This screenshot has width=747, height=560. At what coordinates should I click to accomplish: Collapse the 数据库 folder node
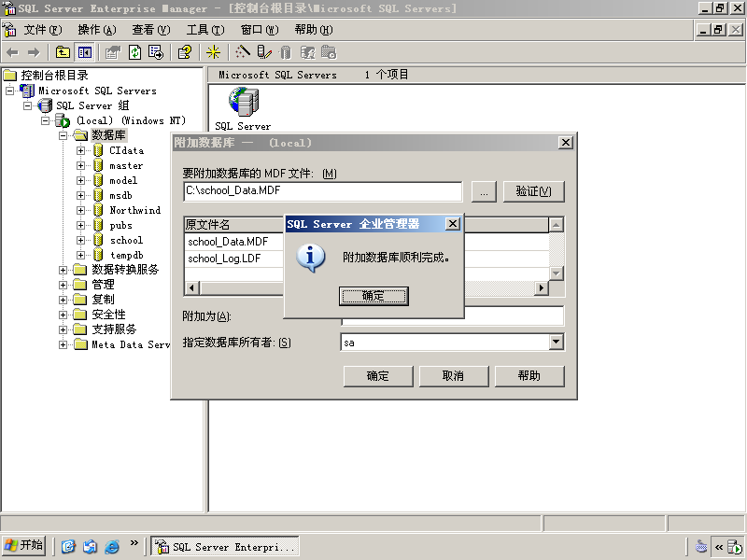point(63,135)
